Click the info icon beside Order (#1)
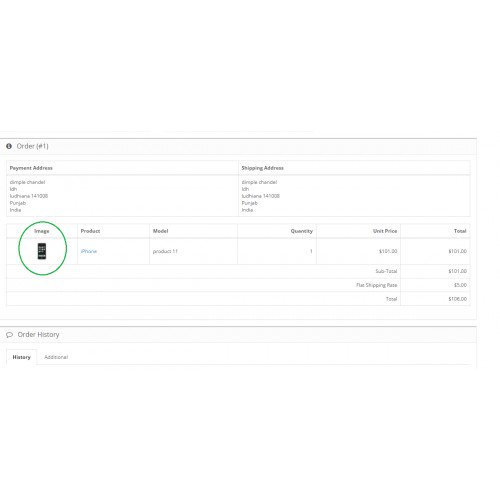Screen dimensions: 500x500 coord(9,146)
